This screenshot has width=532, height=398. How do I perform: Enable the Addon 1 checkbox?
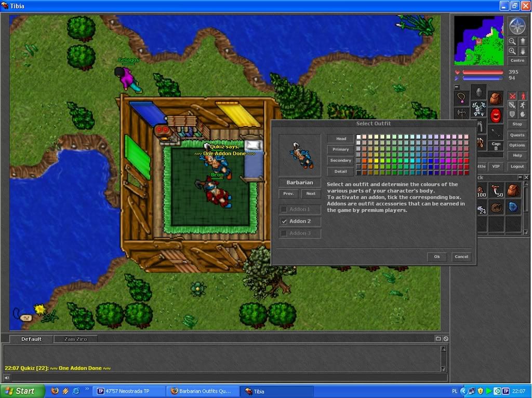click(x=284, y=210)
